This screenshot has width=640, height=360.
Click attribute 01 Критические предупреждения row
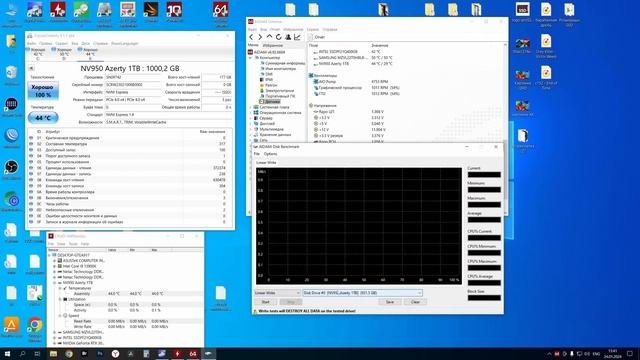click(x=129, y=138)
